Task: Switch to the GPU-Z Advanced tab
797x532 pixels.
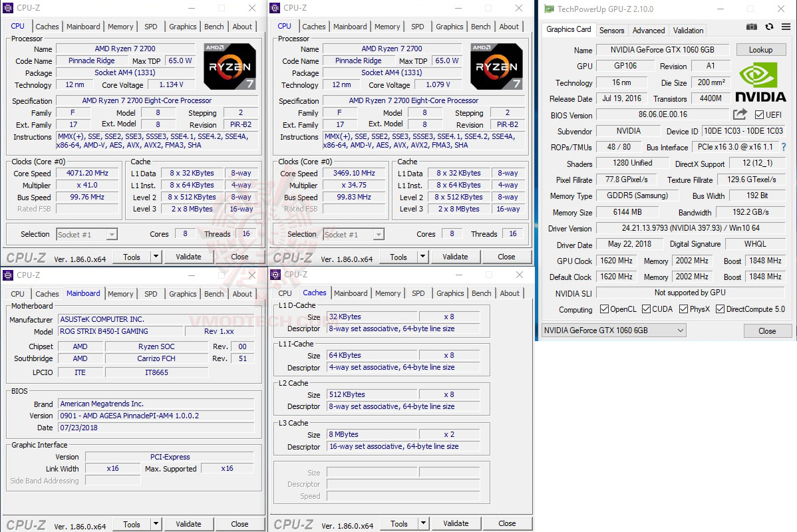Action: 649,31
